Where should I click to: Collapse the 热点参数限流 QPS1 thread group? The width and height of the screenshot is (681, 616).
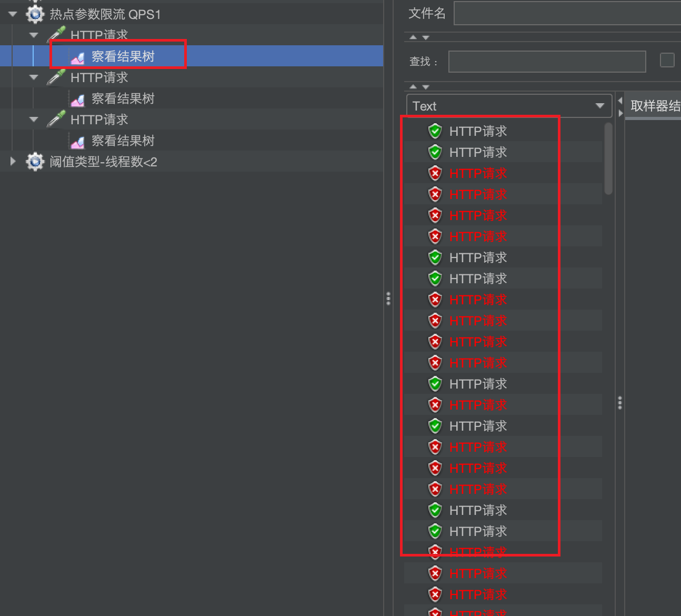click(13, 14)
